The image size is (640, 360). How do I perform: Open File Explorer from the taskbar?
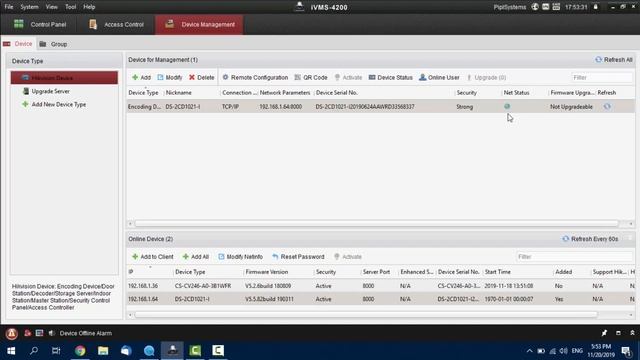[x=103, y=351]
